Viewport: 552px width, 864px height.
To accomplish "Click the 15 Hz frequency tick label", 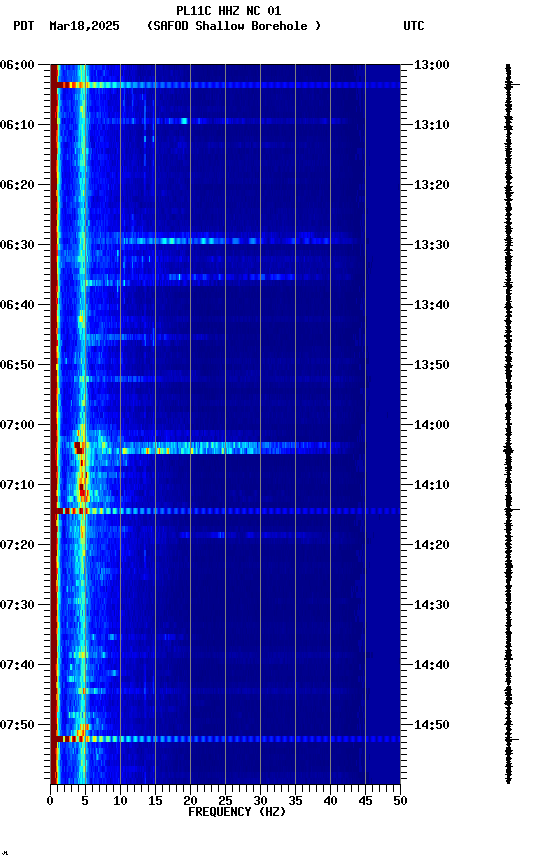I will [x=155, y=801].
